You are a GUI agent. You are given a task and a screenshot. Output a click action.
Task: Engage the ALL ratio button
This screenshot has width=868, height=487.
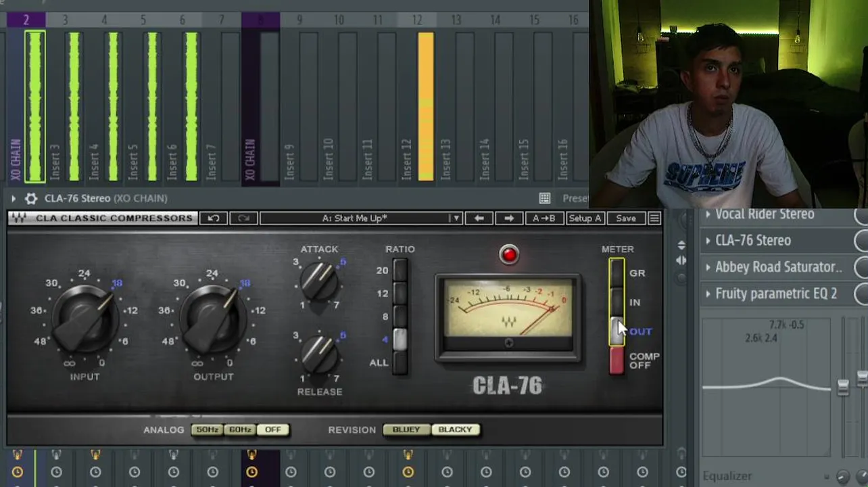point(400,363)
